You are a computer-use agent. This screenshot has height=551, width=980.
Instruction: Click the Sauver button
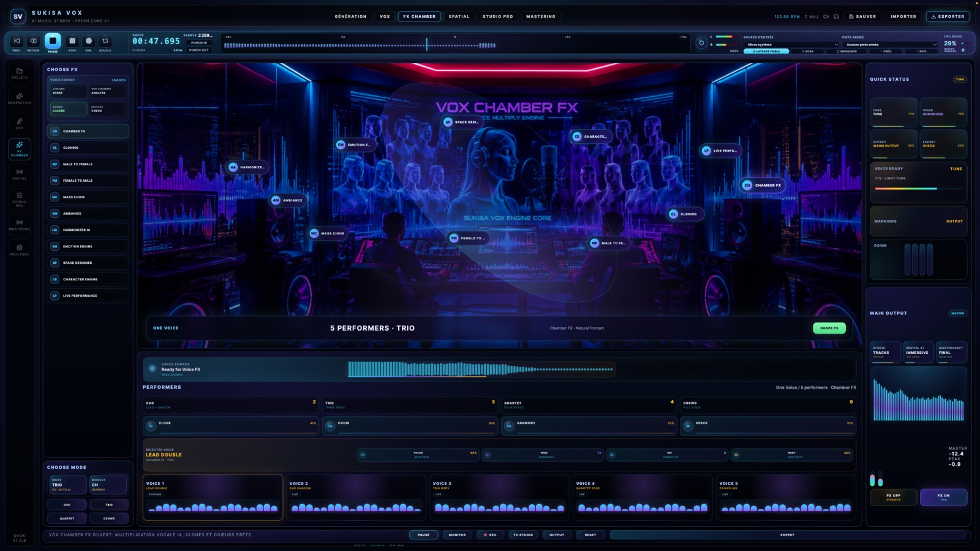coord(862,17)
